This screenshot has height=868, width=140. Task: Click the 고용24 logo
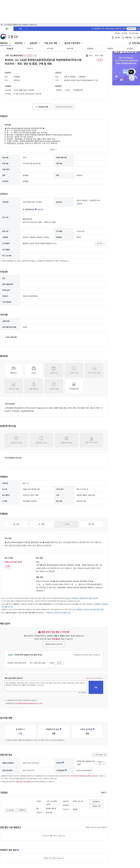pyautogui.click(x=9, y=37)
